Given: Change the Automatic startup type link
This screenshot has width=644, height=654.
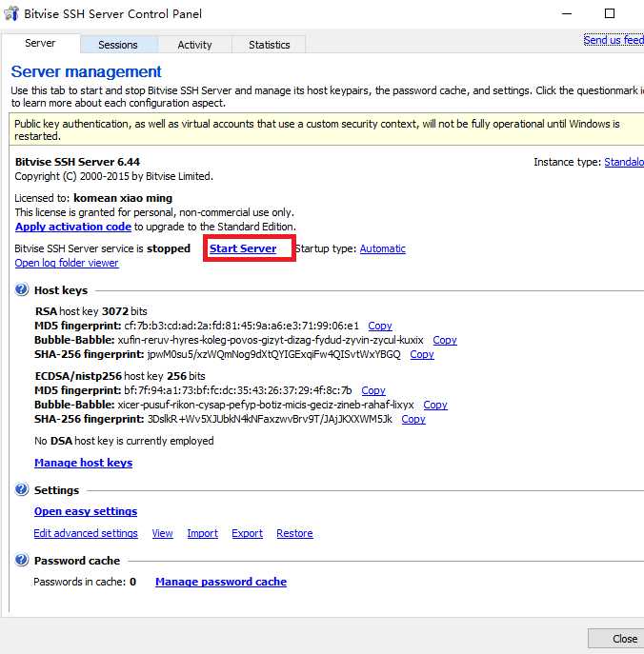Looking at the screenshot, I should coord(383,249).
